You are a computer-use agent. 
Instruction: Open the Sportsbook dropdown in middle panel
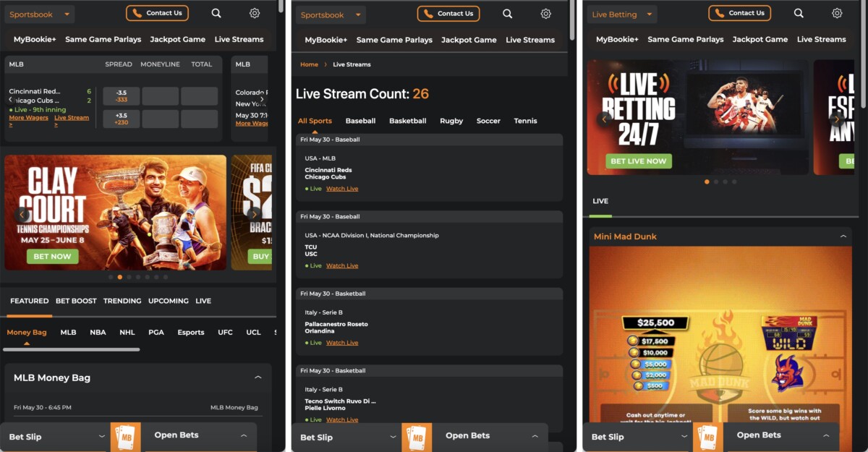tap(331, 15)
